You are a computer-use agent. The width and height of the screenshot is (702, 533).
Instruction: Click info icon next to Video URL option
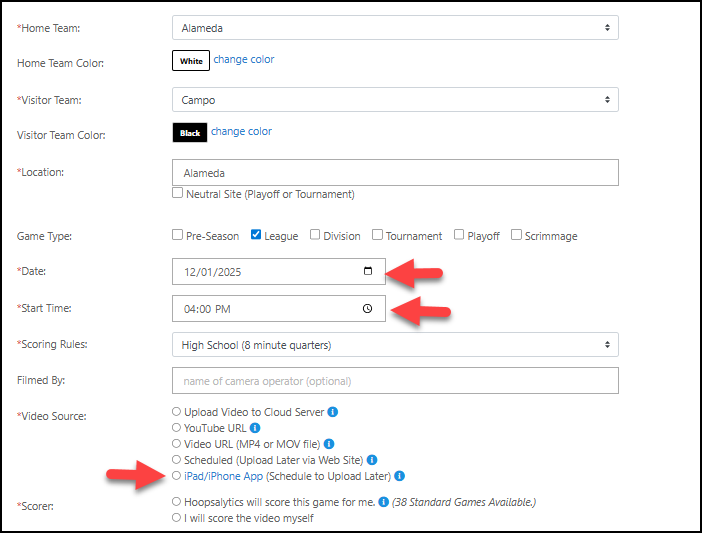[329, 443]
